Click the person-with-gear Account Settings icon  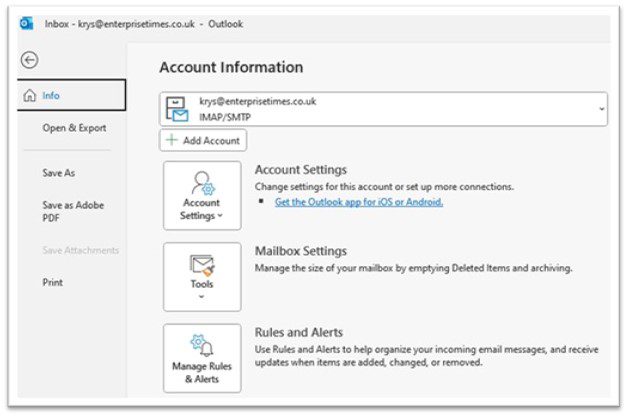tap(203, 183)
